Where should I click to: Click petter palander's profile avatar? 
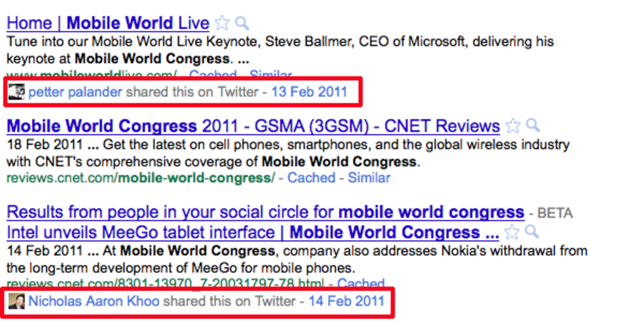(x=16, y=92)
